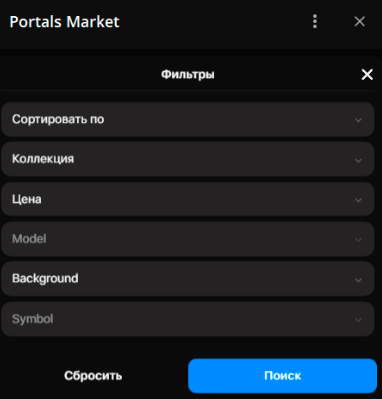Select the Symbol filter field
The image size is (382, 399).
coord(188,319)
